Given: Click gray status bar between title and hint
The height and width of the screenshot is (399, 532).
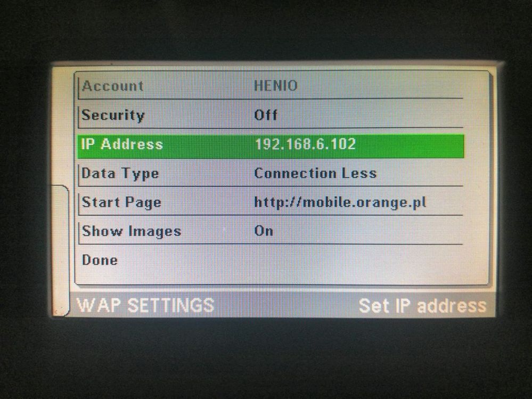Looking at the screenshot, I should click(x=287, y=305).
